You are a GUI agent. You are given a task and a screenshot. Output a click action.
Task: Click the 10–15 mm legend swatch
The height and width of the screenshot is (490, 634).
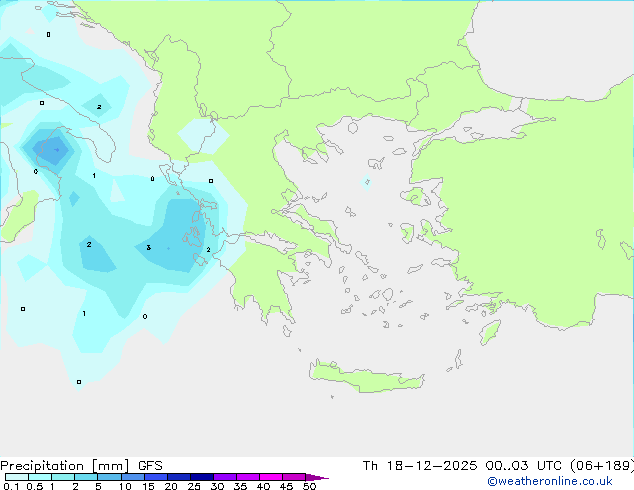click(132, 477)
